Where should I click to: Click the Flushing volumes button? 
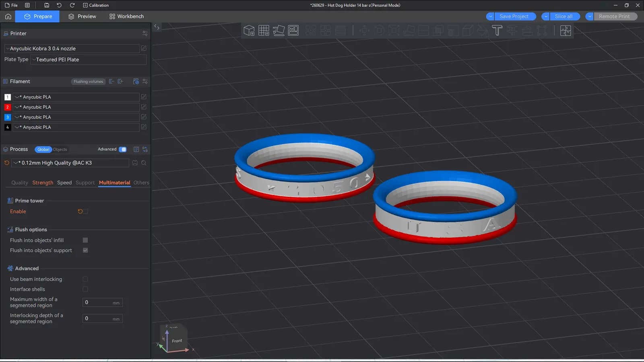89,82
